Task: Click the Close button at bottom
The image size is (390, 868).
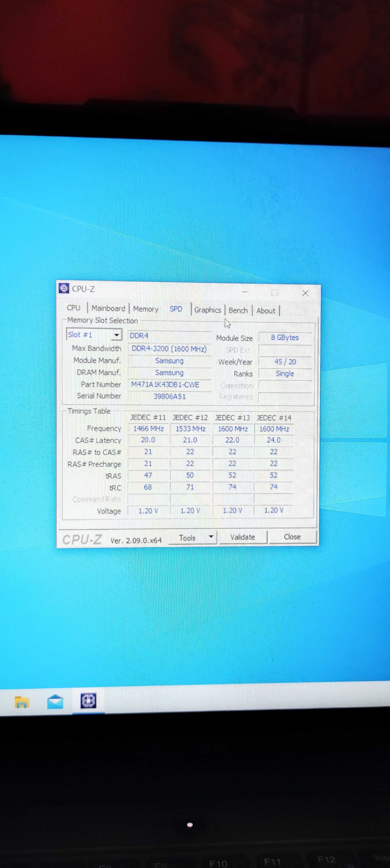Action: 292,537
